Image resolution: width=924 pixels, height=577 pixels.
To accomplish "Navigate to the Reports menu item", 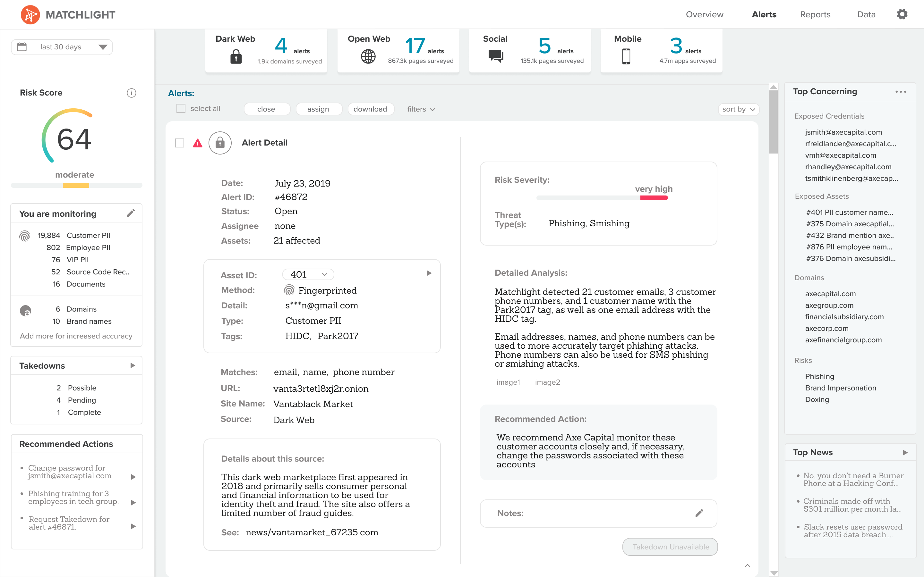I will tap(814, 15).
